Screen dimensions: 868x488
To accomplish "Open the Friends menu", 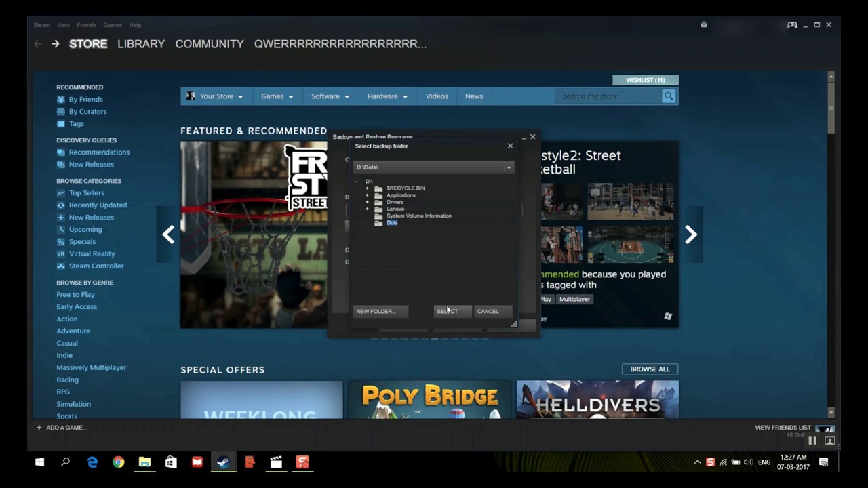I will pos(86,25).
